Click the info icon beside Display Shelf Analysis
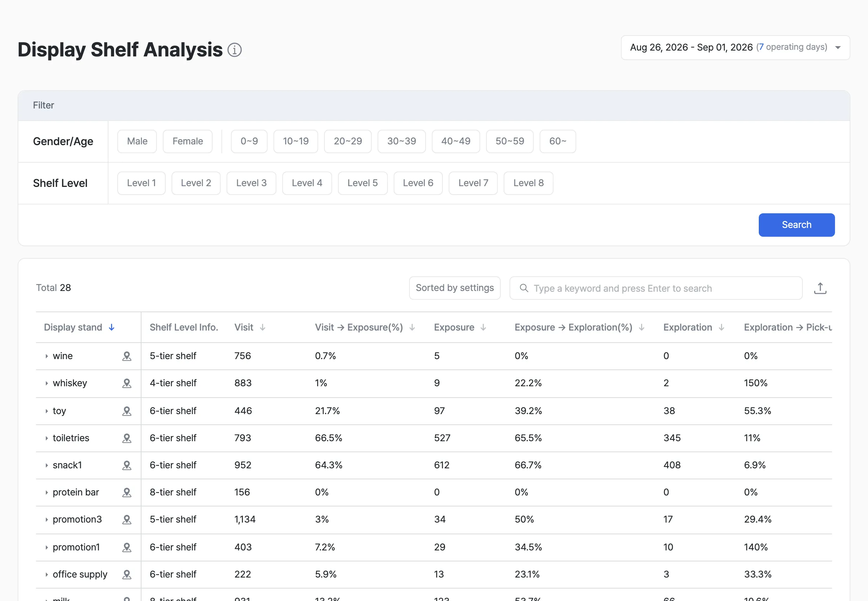Image resolution: width=868 pixels, height=601 pixels. pos(234,50)
